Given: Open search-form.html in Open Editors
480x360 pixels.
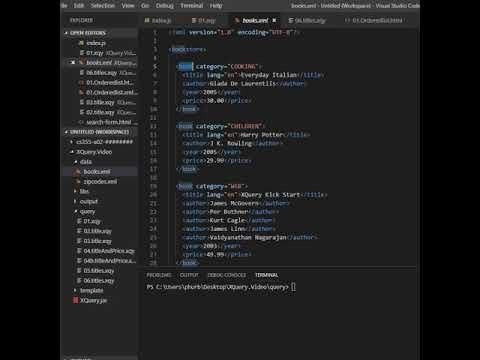Looking at the screenshot, I should tap(109, 122).
